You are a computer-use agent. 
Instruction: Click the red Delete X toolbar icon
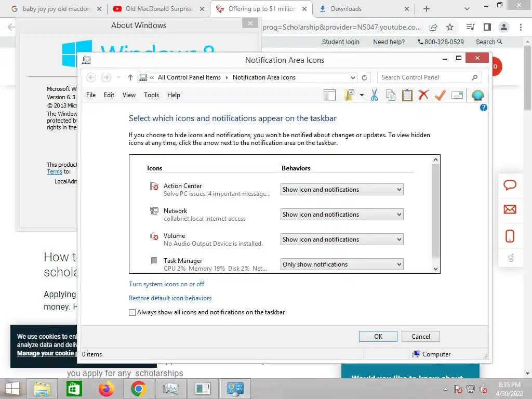(x=423, y=95)
